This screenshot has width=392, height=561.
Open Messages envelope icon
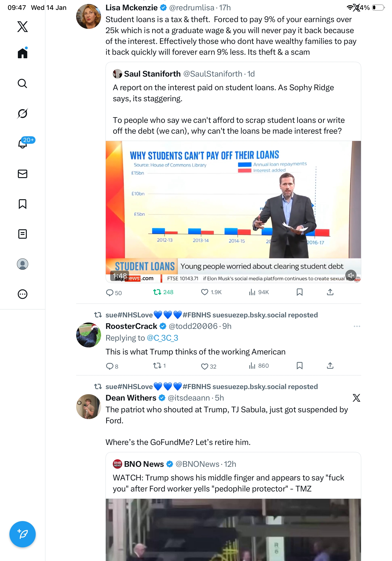[x=23, y=174]
